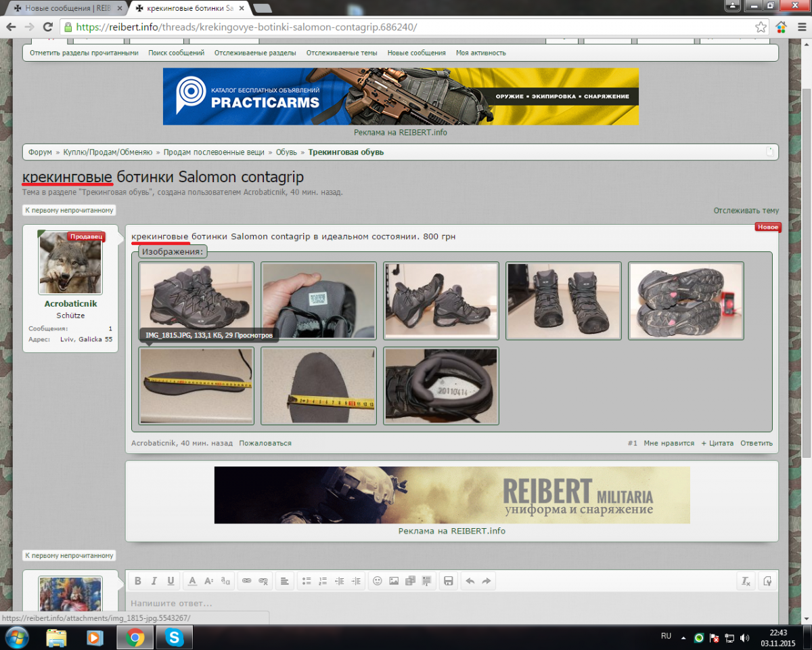The width and height of the screenshot is (812, 650).
Task: Toggle bold formatting in reply editor
Action: [x=138, y=581]
